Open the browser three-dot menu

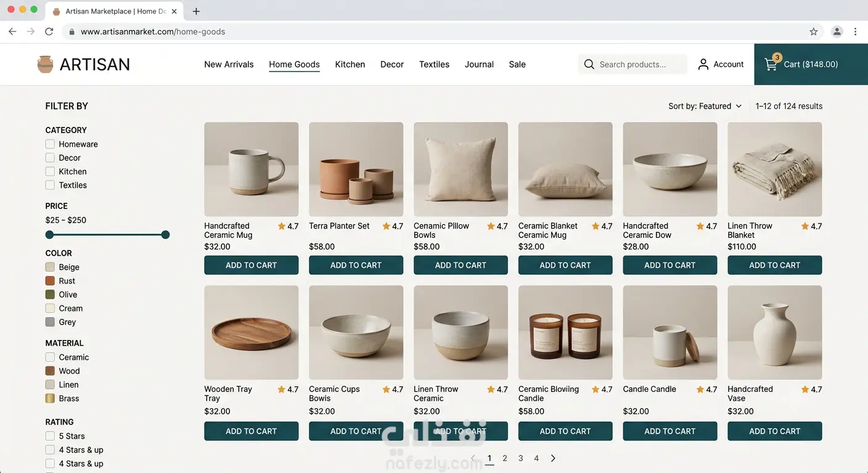pos(855,31)
